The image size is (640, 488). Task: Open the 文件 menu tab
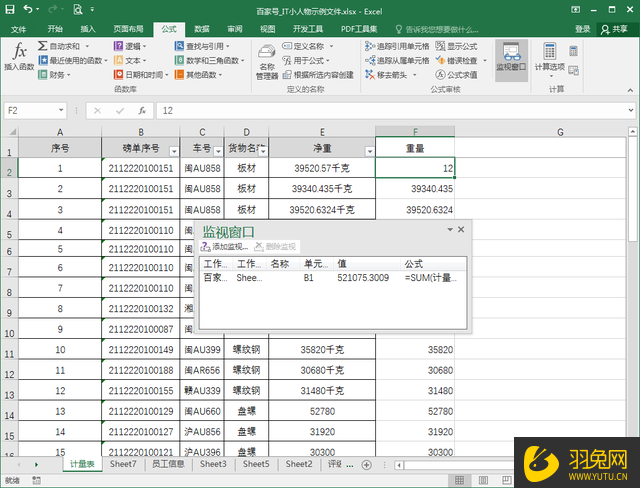tap(19, 29)
